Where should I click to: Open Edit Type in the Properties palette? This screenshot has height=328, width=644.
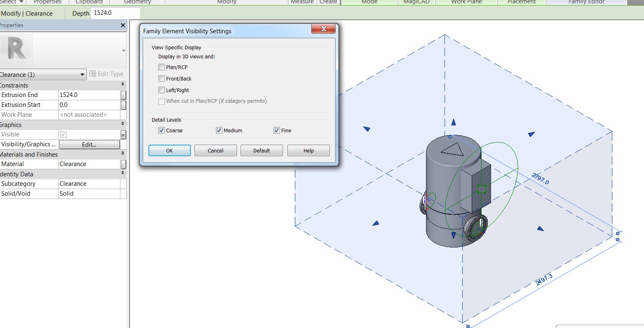point(107,74)
